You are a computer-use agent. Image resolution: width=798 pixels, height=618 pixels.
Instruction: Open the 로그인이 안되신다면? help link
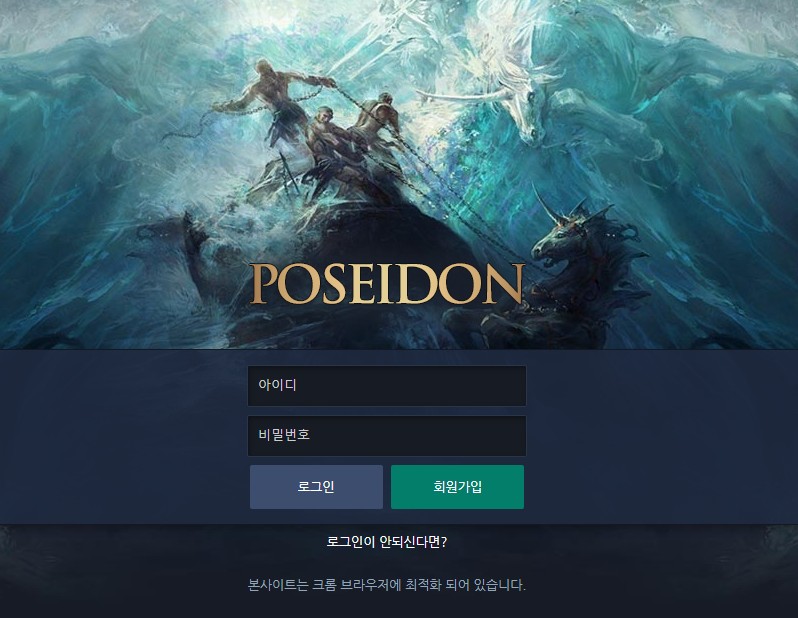387,542
